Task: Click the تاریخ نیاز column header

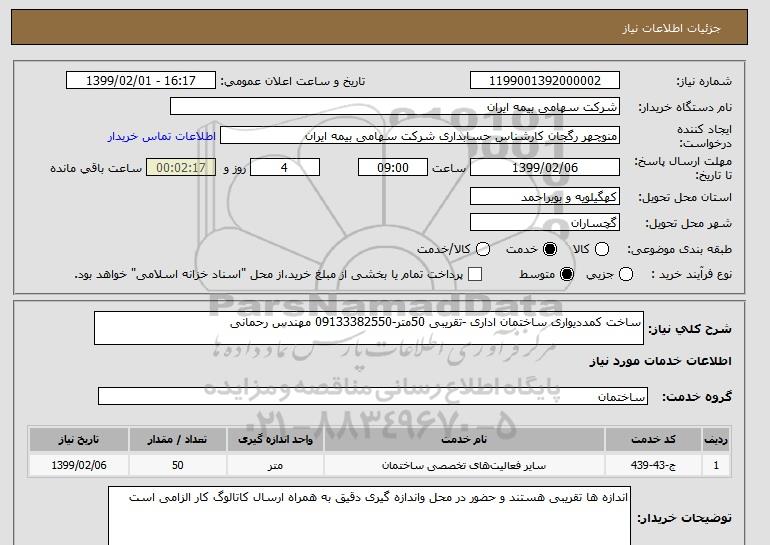Action: click(79, 439)
